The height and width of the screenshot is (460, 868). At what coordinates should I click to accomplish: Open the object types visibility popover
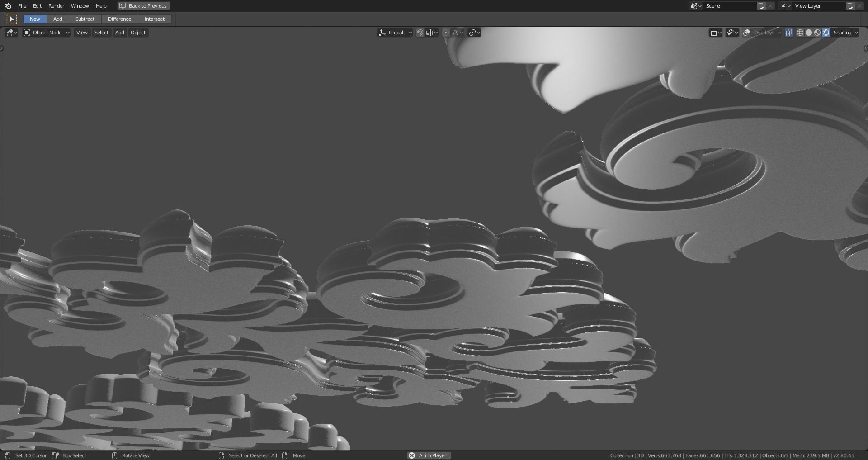coord(716,33)
